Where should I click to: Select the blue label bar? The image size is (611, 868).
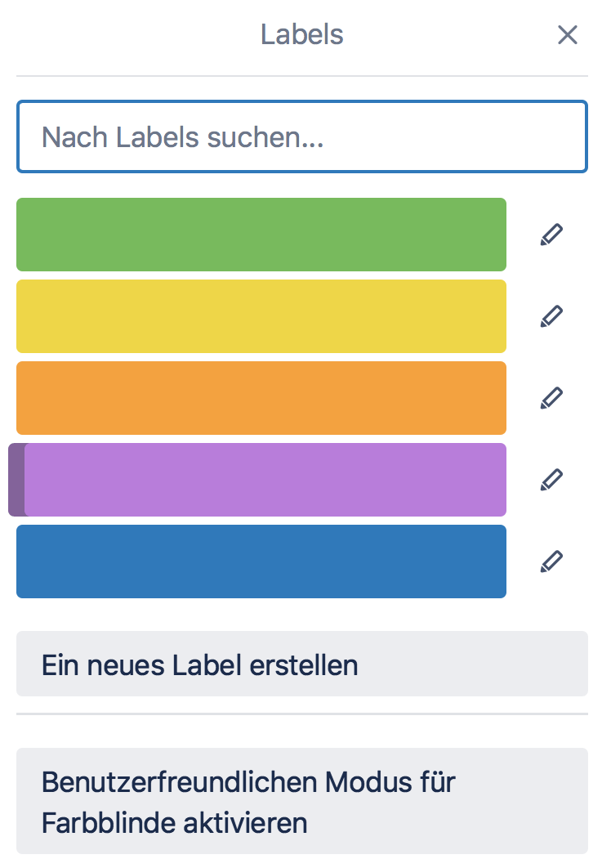261,562
